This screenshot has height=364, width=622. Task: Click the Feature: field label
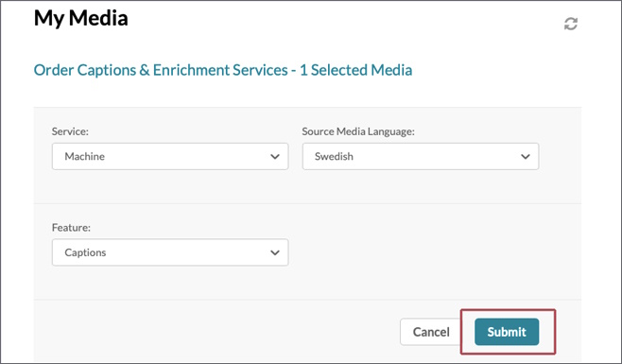[x=71, y=228]
